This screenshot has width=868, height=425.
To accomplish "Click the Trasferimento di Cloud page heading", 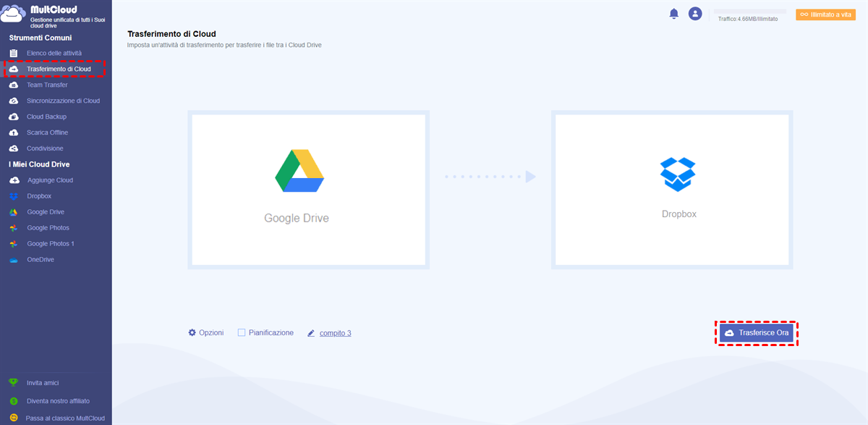I will pyautogui.click(x=171, y=34).
